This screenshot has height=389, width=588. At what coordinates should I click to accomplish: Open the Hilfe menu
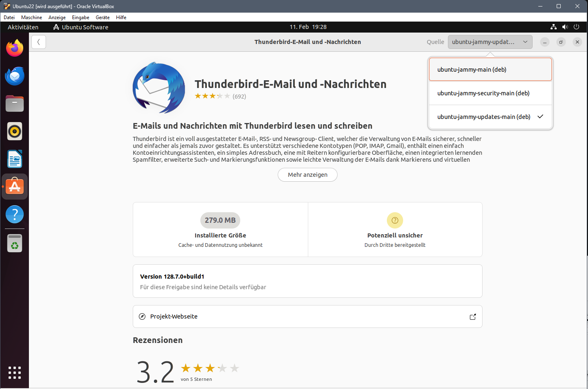[x=121, y=18]
